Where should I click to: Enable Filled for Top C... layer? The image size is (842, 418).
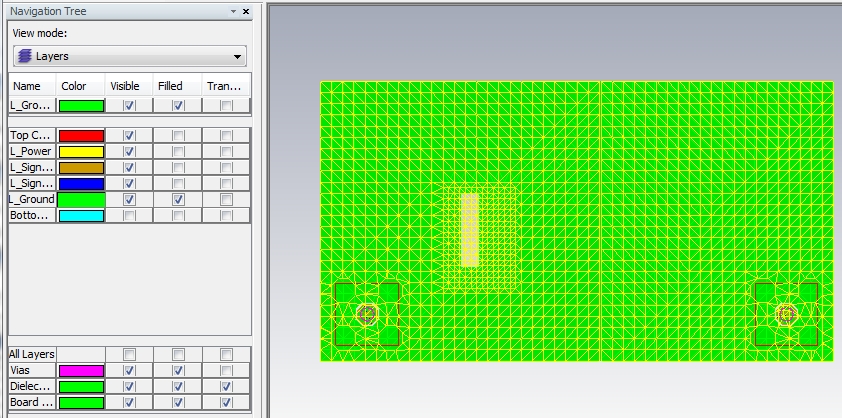[x=178, y=135]
